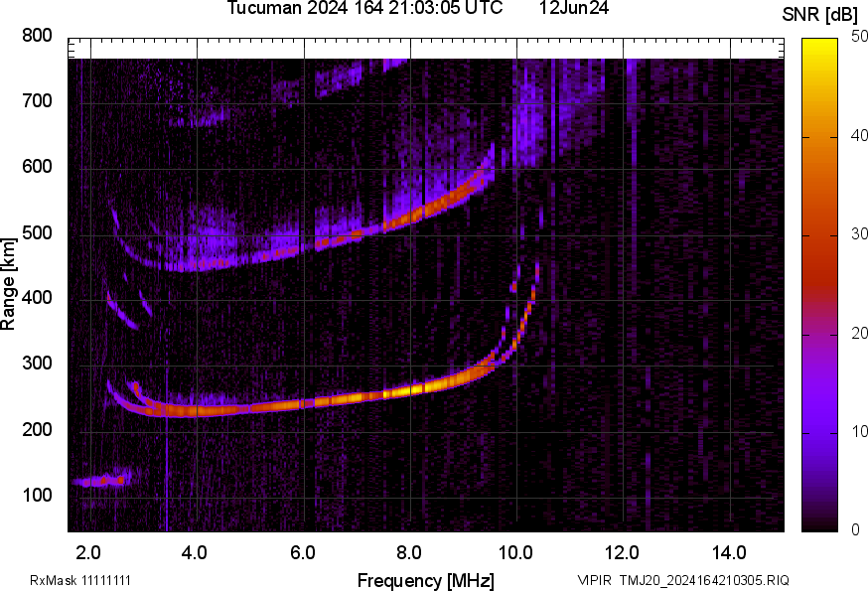Click the colorbar tick label 20
Screen dimensions: 868x591
(859, 333)
